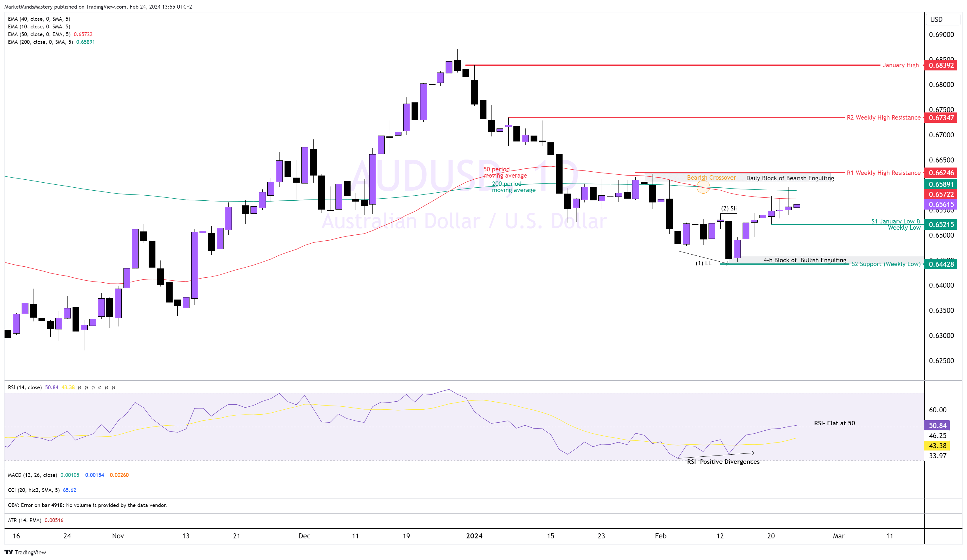The image size is (967, 560).
Task: Select the RSI (14, close) indicator legend
Action: click(25, 387)
